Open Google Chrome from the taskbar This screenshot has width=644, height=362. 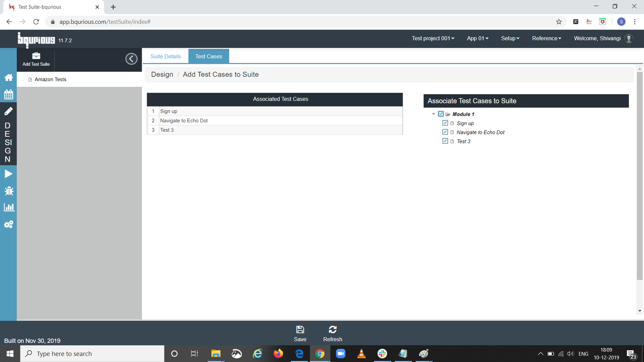point(320,354)
